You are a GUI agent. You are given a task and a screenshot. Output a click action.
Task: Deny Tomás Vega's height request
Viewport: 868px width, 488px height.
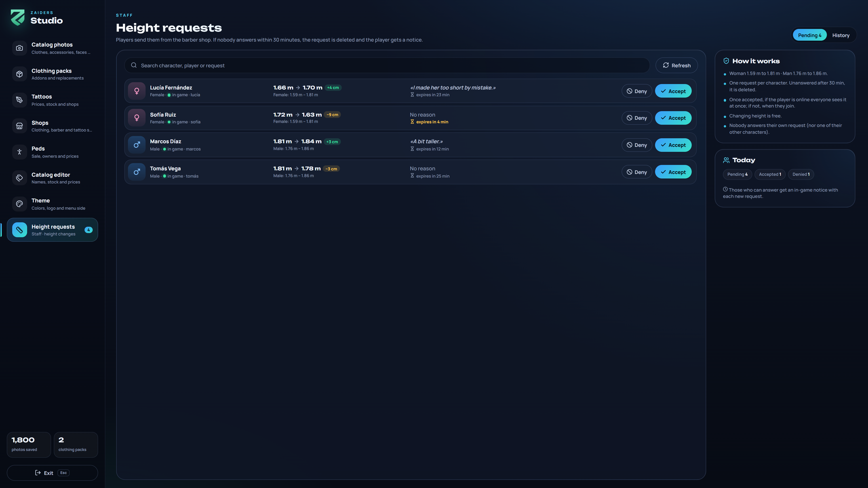pyautogui.click(x=637, y=172)
